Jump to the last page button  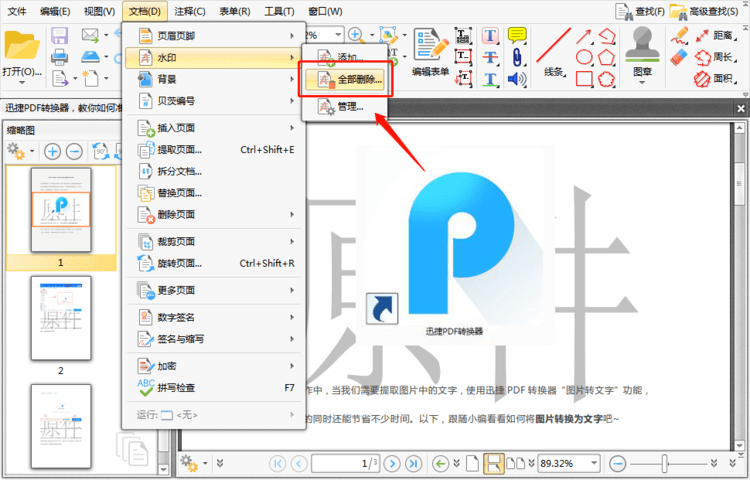tap(413, 463)
